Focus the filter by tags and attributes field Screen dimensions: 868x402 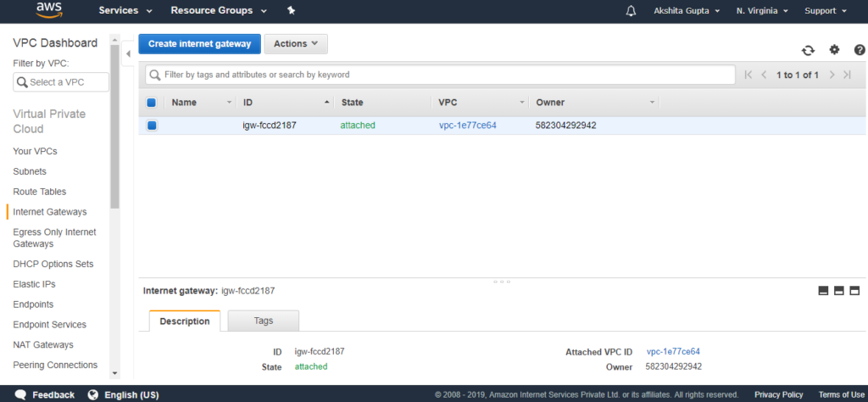point(440,75)
